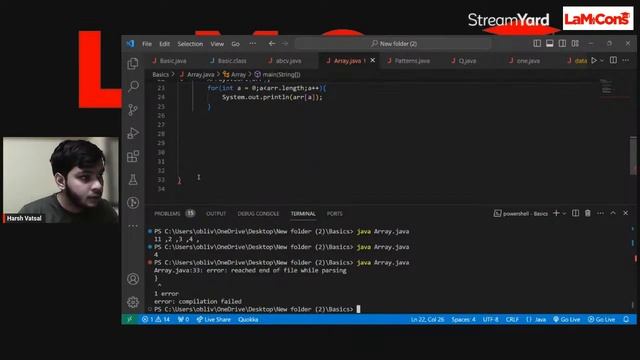The image size is (640, 360).
Task: Switch to the Output panel tab
Action: coord(216,213)
